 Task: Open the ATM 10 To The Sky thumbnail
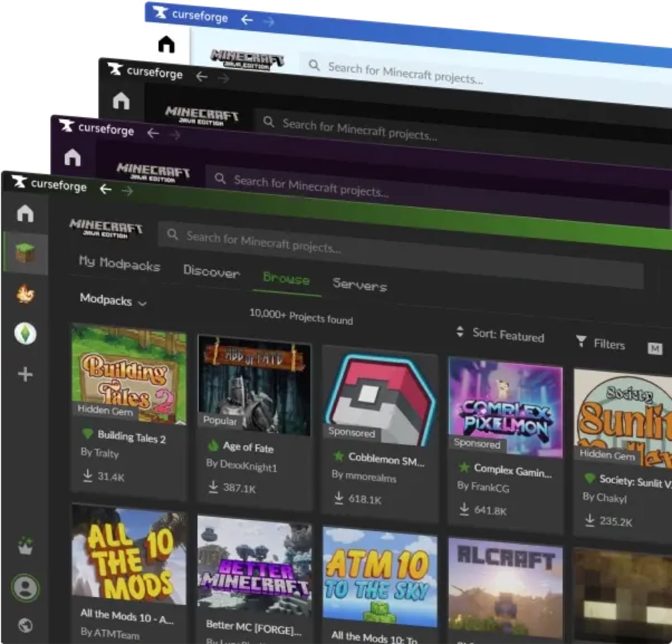pyautogui.click(x=380, y=577)
